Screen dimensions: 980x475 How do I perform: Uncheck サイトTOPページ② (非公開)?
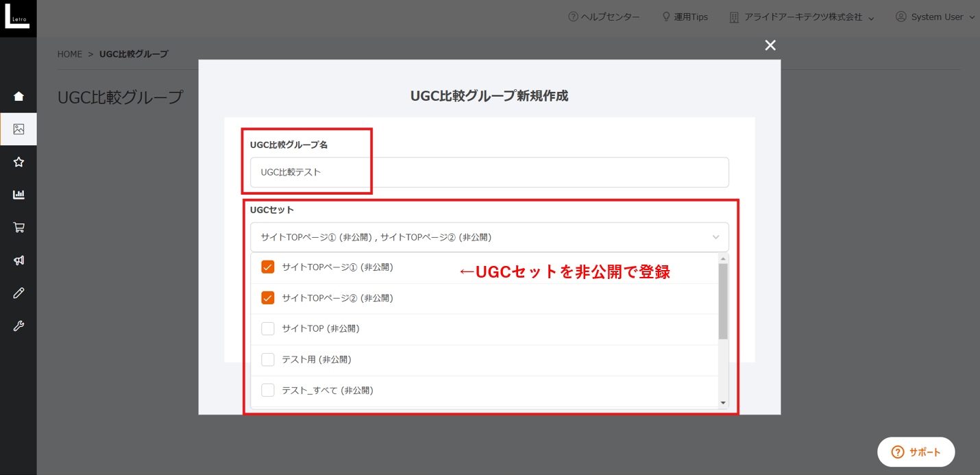267,297
